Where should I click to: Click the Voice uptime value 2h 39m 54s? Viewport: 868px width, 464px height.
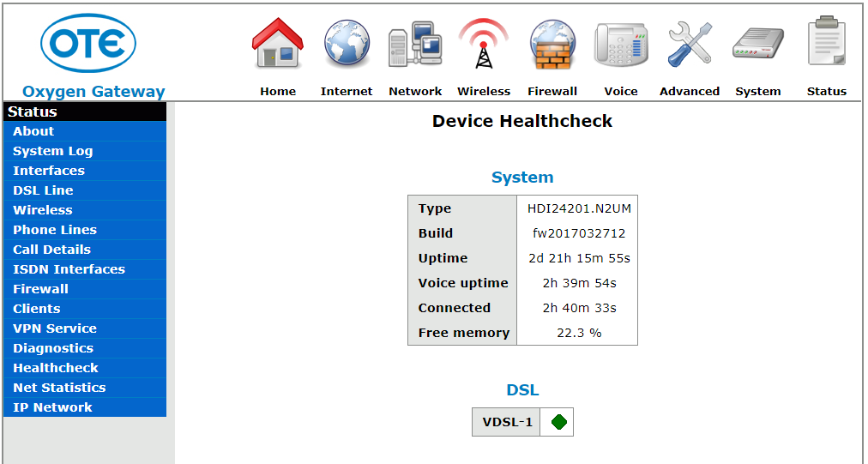coord(579,283)
